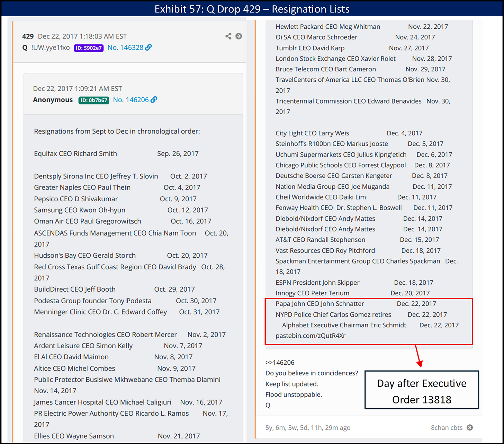The width and height of the screenshot is (504, 444).
Task: Click the >>146206 reply reference
Action: [x=280, y=363]
